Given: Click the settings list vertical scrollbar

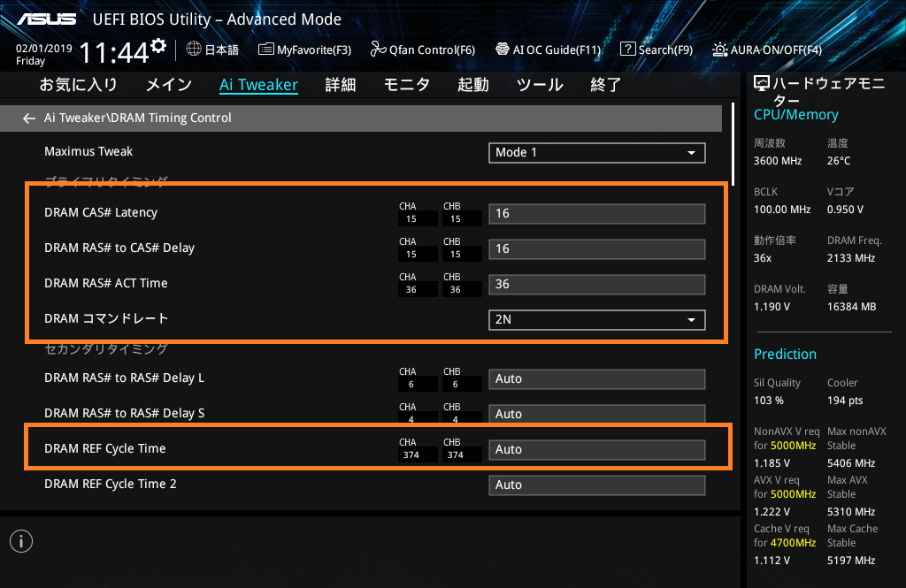Looking at the screenshot, I should (x=733, y=144).
